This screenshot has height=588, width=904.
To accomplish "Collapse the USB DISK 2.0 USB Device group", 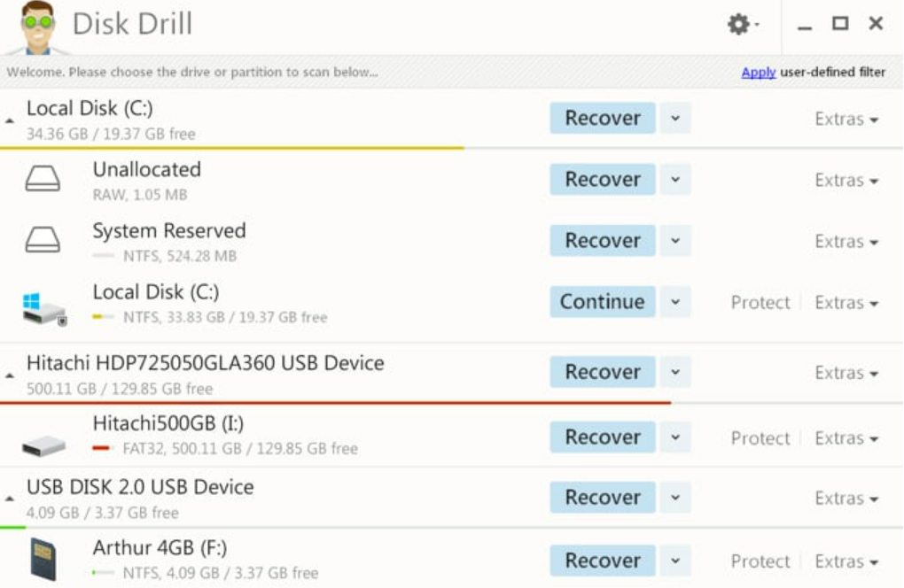I will pyautogui.click(x=10, y=499).
